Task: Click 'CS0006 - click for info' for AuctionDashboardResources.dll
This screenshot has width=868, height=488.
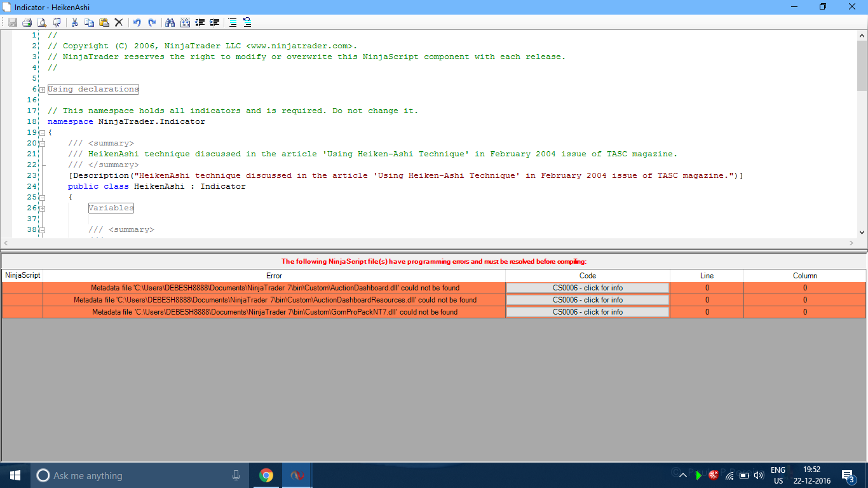Action: 588,300
